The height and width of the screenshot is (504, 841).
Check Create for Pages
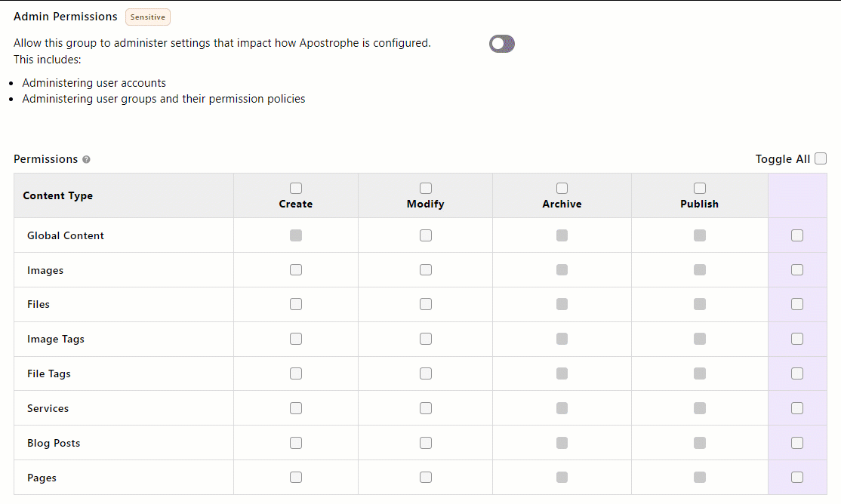point(295,477)
